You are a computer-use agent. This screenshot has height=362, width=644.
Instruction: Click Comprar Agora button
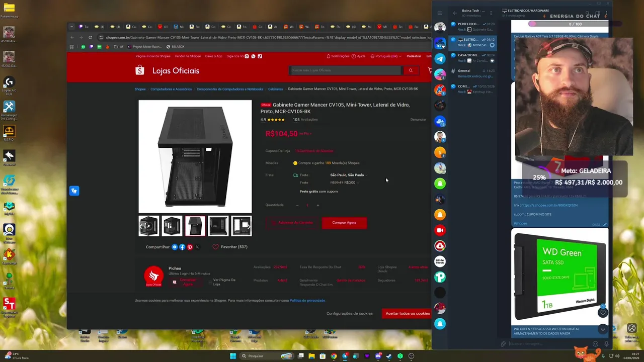[344, 223]
